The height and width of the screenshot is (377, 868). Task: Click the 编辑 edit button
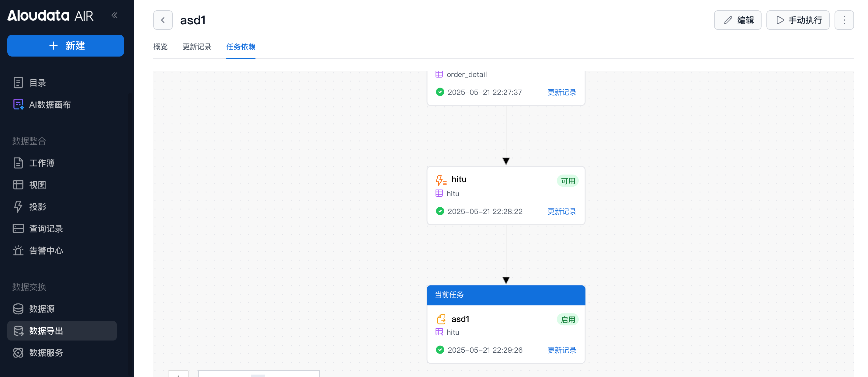[x=737, y=20]
